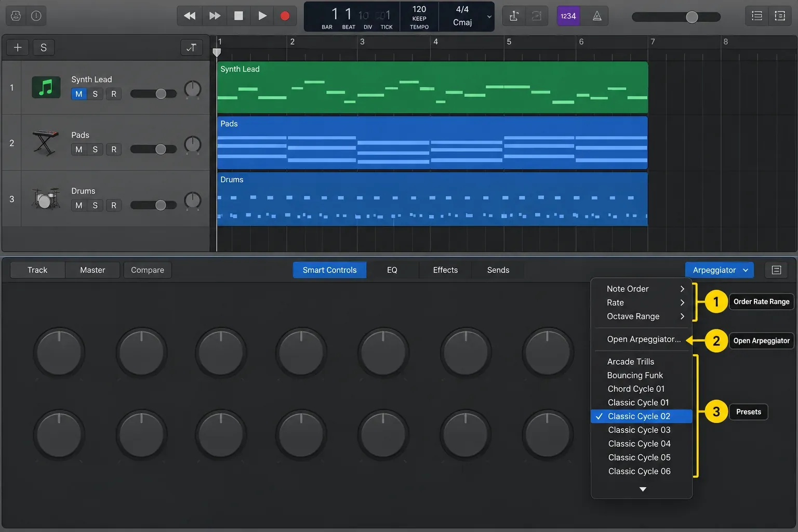
Task: Click the red Record button
Action: coord(285,16)
